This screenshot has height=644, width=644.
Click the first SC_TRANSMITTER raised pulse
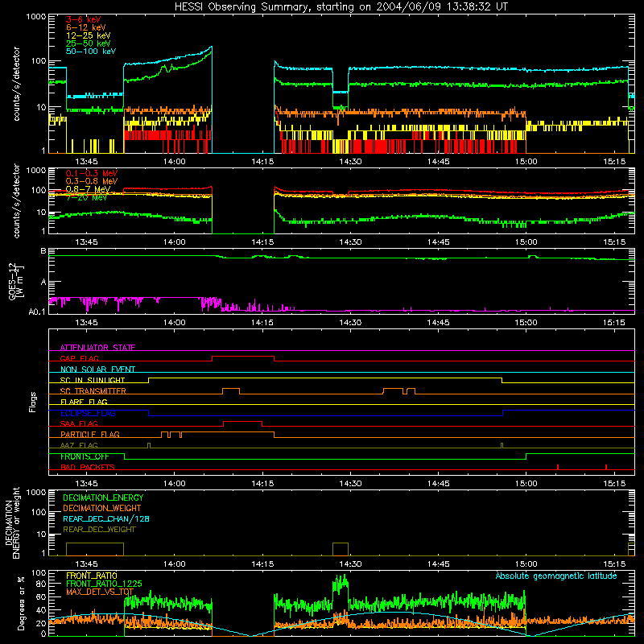pos(231,389)
